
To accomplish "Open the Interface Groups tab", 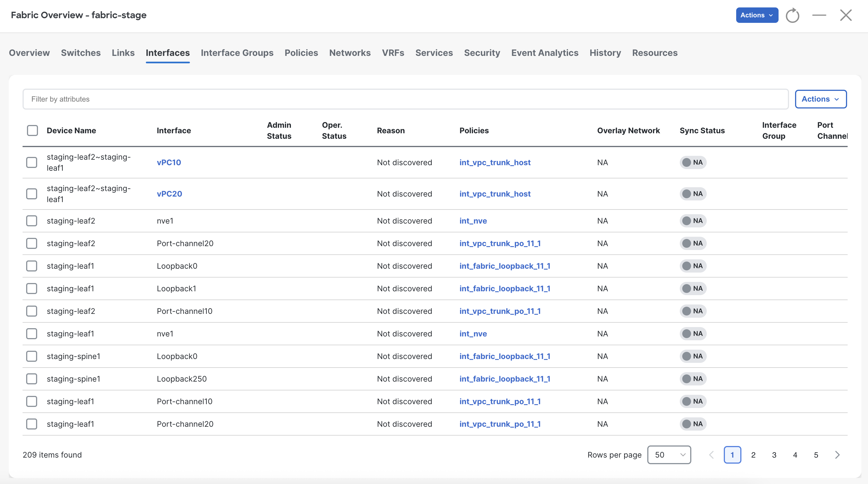I will pos(237,53).
